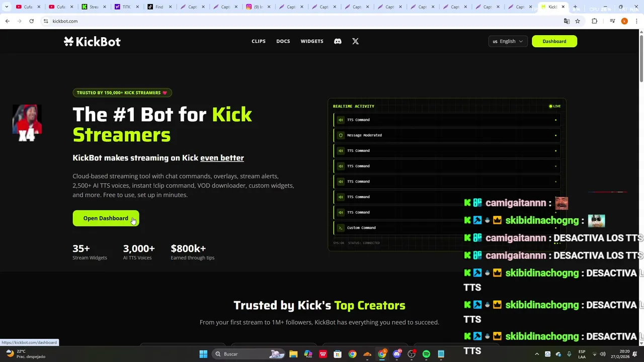
Task: Click the streamer x4 overlay thumbnail
Action: [x=27, y=123]
